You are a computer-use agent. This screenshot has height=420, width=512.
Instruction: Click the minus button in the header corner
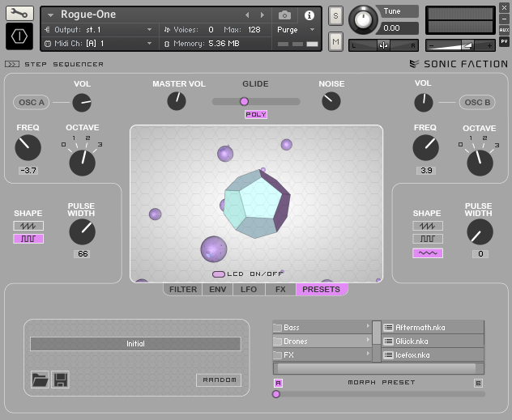pyautogui.click(x=504, y=19)
